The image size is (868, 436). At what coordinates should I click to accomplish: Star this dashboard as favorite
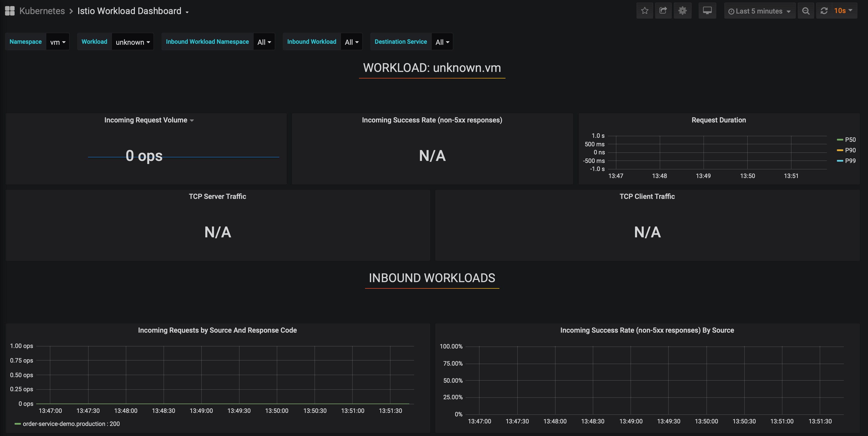(x=645, y=11)
